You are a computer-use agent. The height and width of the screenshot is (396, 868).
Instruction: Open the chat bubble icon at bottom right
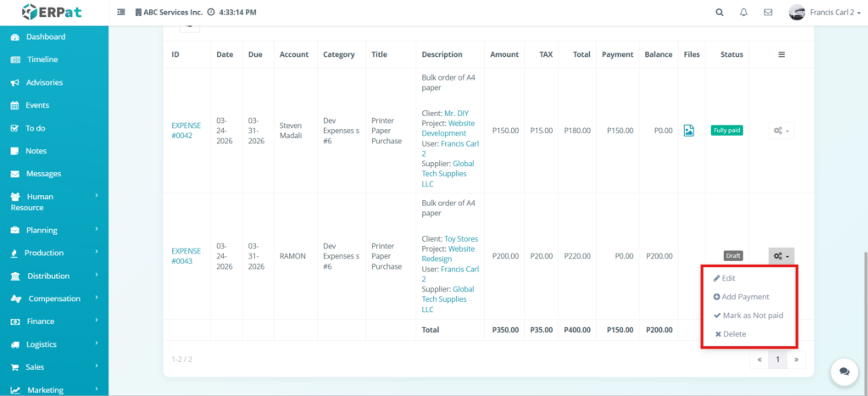843,371
